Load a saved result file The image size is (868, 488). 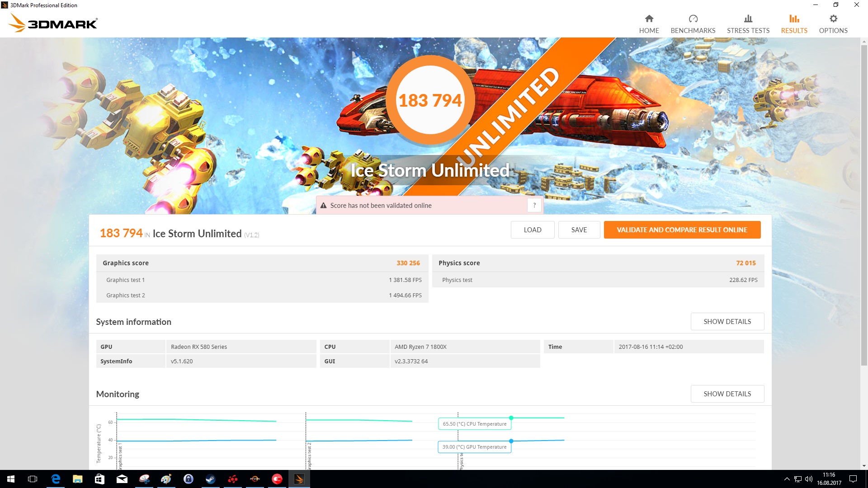(x=532, y=230)
